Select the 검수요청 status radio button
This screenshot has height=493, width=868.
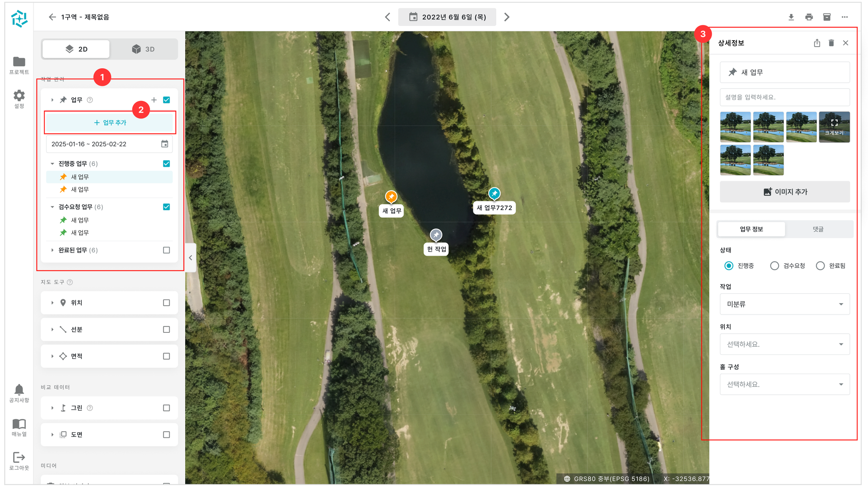pyautogui.click(x=774, y=266)
